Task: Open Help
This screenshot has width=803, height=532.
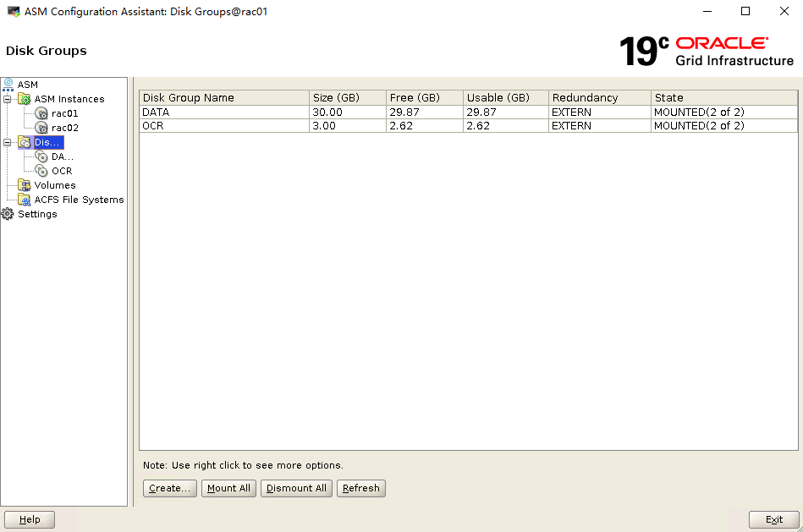Action: [30, 519]
